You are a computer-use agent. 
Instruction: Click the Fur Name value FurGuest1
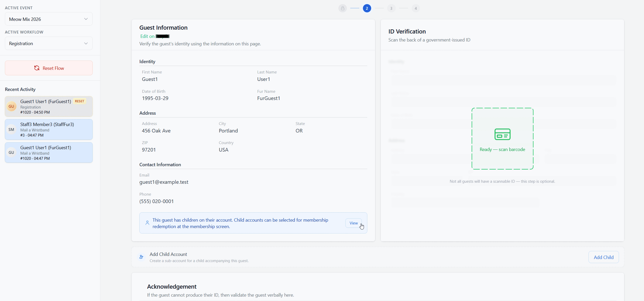point(268,98)
